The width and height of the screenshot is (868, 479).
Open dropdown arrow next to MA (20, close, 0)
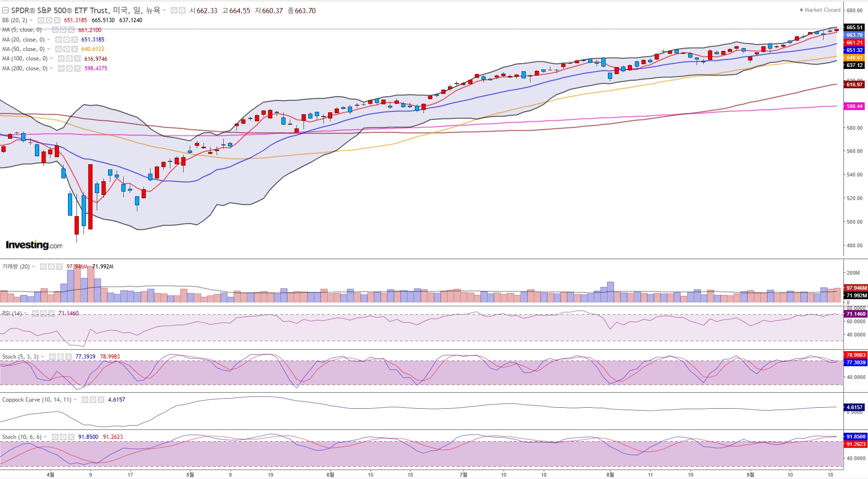(x=49, y=40)
